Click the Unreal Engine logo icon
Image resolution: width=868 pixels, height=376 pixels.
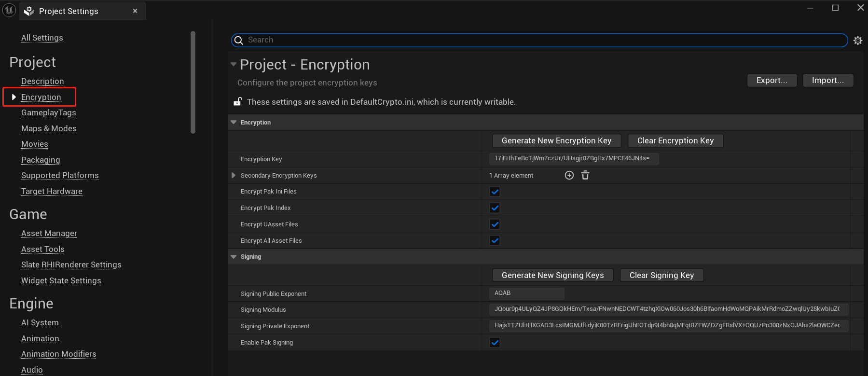(9, 10)
